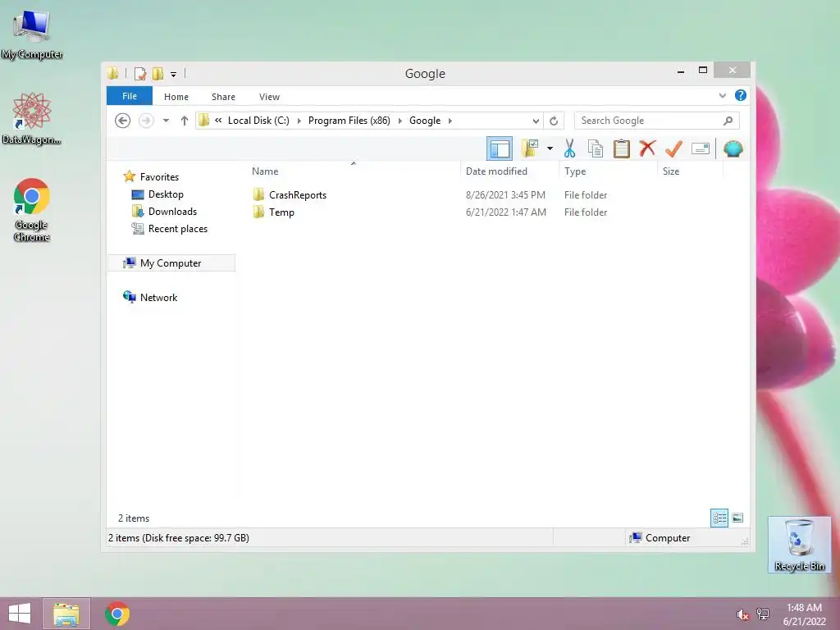The image size is (840, 630).
Task: Click Local Disk (C:) in address bar
Action: [x=258, y=121]
